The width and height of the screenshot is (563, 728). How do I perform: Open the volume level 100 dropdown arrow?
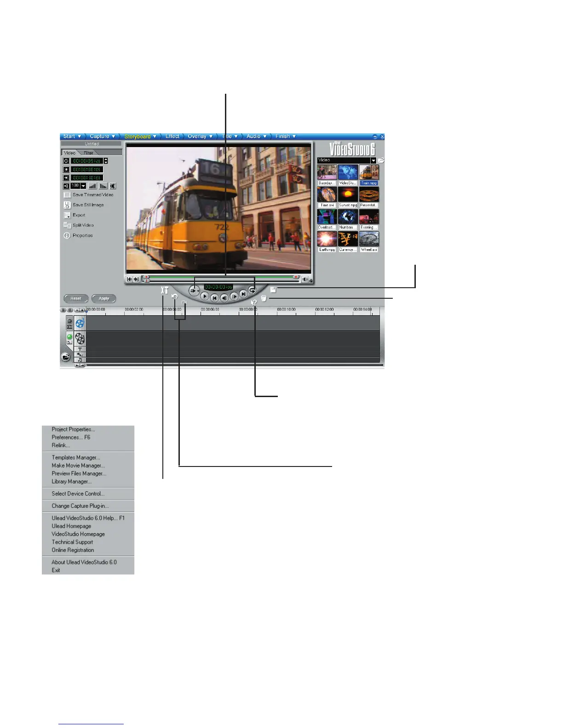pyautogui.click(x=83, y=186)
